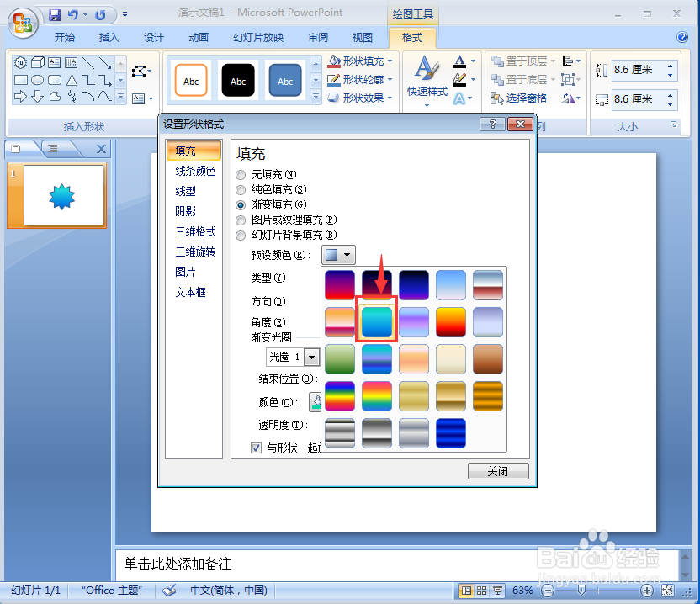
Task: Open the 选择窗格 selection pane
Action: [519, 98]
